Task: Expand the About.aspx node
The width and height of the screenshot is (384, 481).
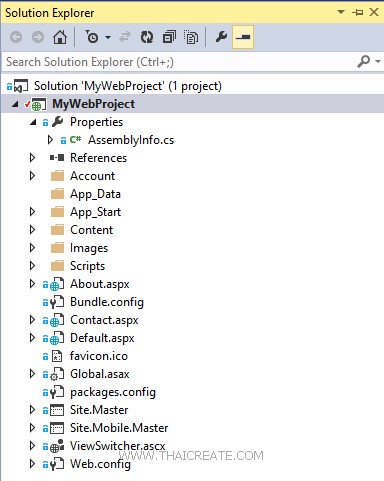Action: point(32,284)
